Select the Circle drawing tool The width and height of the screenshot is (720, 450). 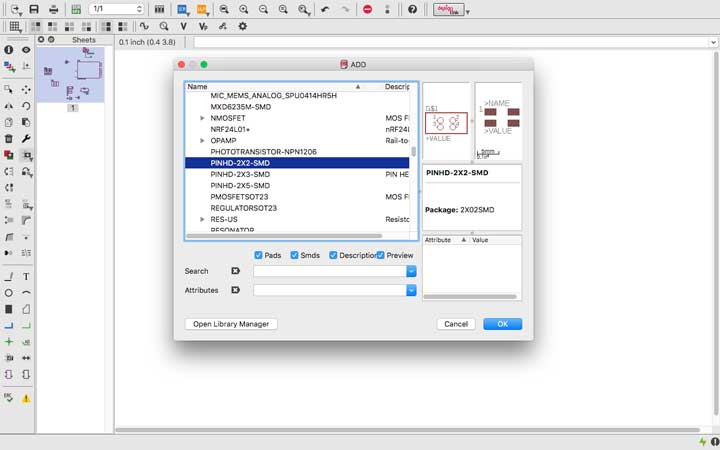(8, 293)
